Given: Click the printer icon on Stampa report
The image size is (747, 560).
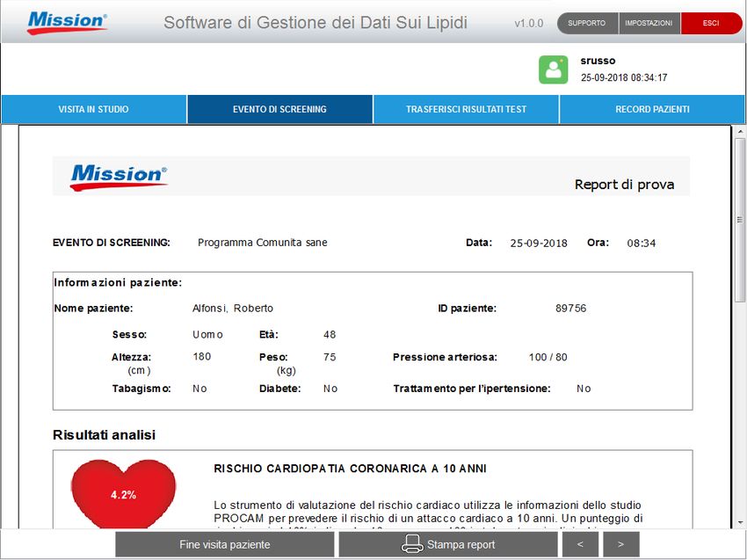Looking at the screenshot, I should [412, 544].
